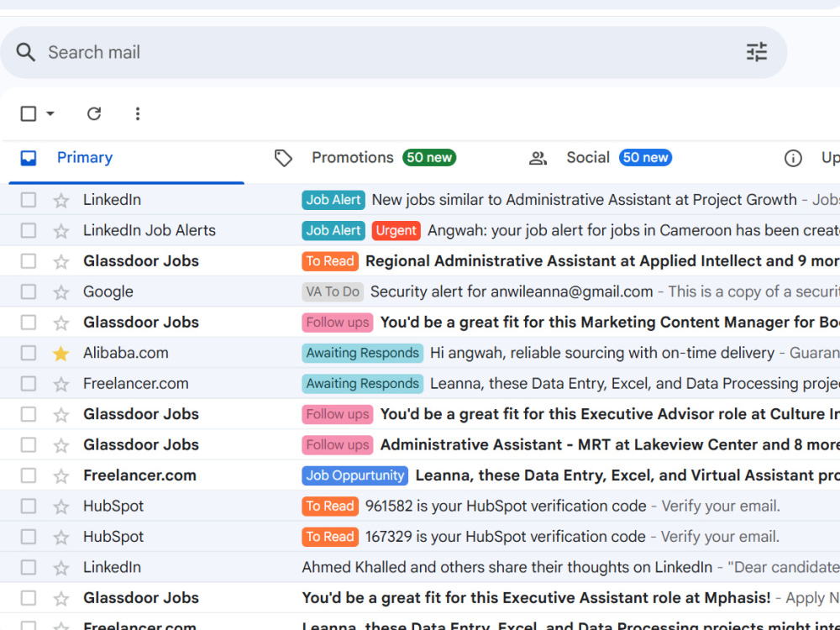Open the three-dot More menu
Viewport: 840px width, 630px height.
click(138, 113)
